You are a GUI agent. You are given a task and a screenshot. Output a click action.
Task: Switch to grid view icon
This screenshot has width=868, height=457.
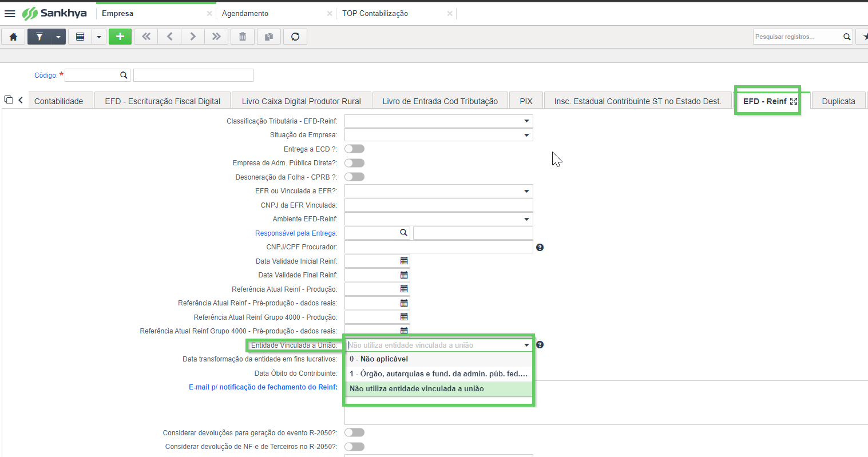pos(80,37)
